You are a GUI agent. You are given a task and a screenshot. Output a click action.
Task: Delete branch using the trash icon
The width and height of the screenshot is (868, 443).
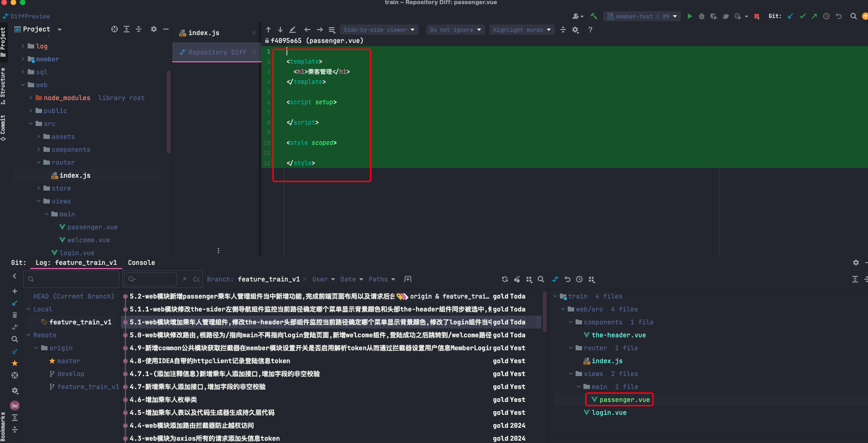click(15, 315)
